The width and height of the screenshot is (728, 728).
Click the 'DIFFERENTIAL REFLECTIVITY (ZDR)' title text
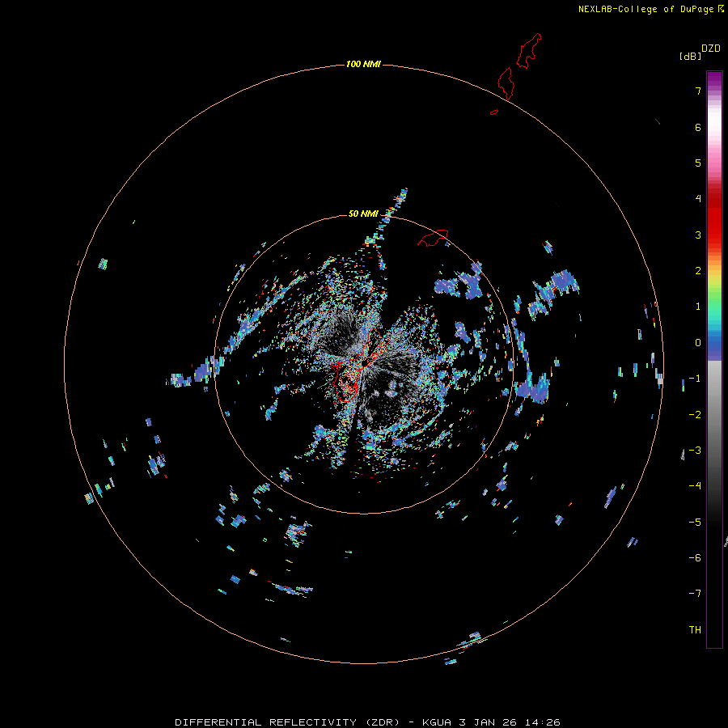coord(287,722)
